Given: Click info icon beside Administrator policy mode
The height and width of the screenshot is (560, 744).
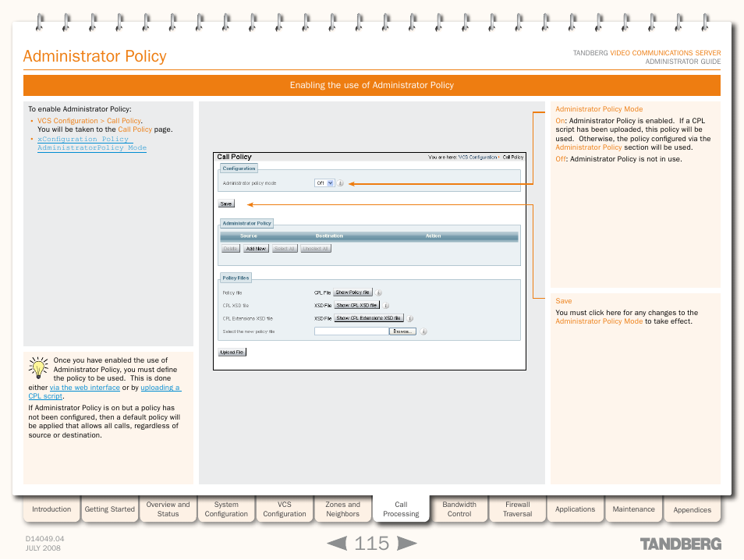Looking at the screenshot, I should 340,183.
